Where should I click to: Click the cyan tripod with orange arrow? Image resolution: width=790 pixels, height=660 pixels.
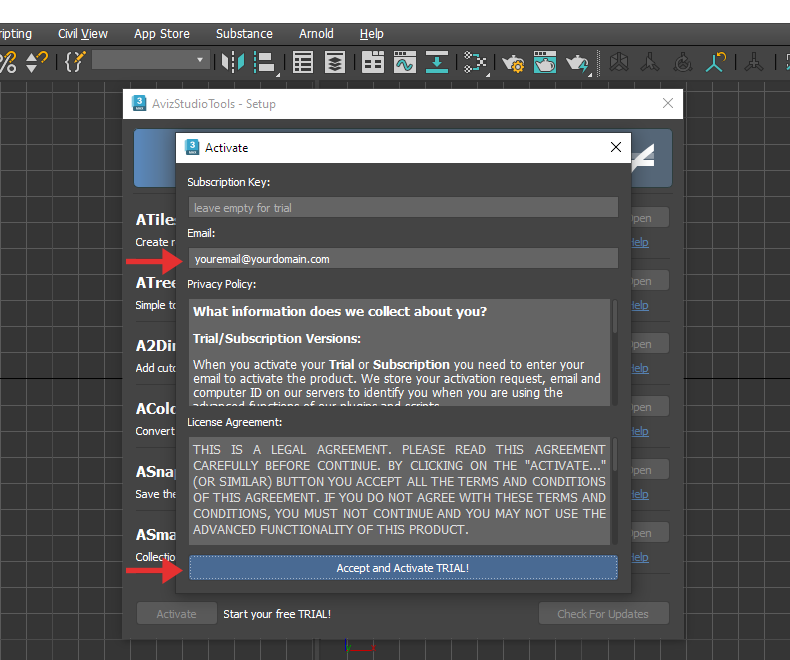[x=715, y=62]
